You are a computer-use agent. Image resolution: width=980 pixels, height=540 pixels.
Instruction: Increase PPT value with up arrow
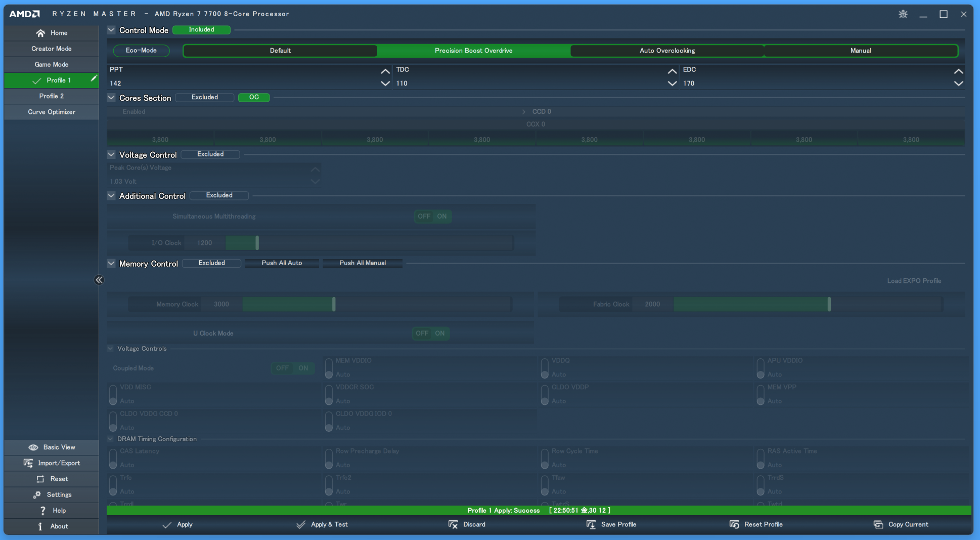[385, 71]
